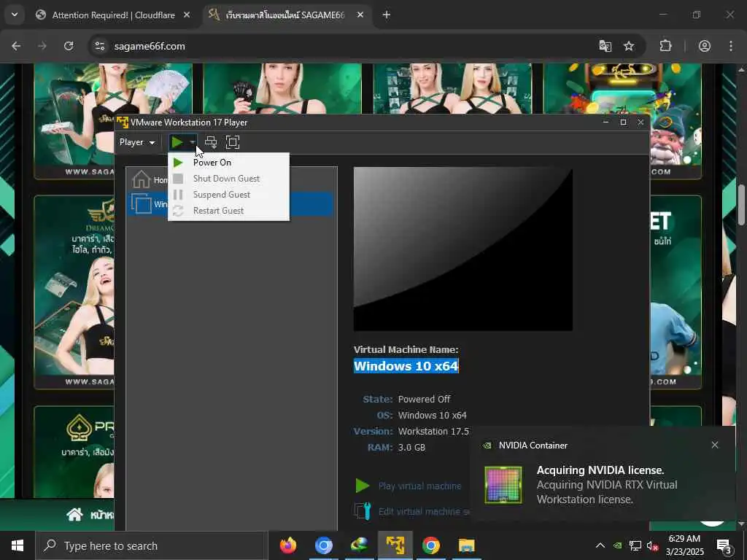Click Send Ctrl+Alt+Del toolbar icon

click(x=211, y=142)
